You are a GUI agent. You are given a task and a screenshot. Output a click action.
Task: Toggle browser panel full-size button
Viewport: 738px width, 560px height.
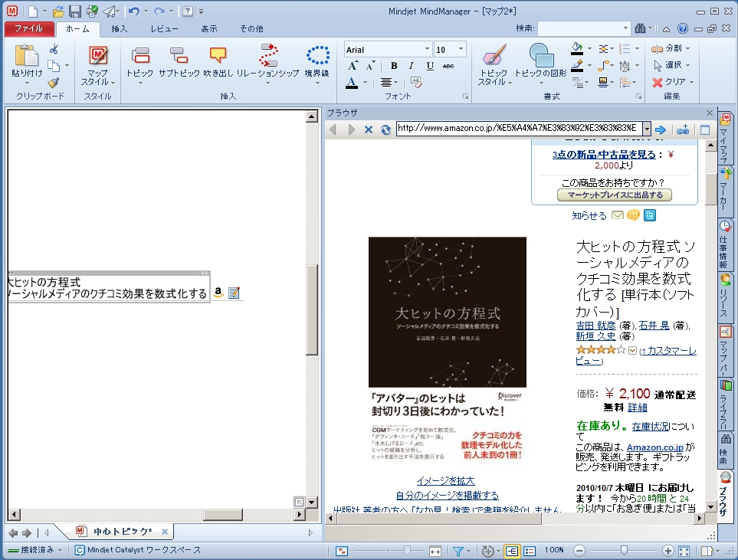pyautogui.click(x=705, y=130)
